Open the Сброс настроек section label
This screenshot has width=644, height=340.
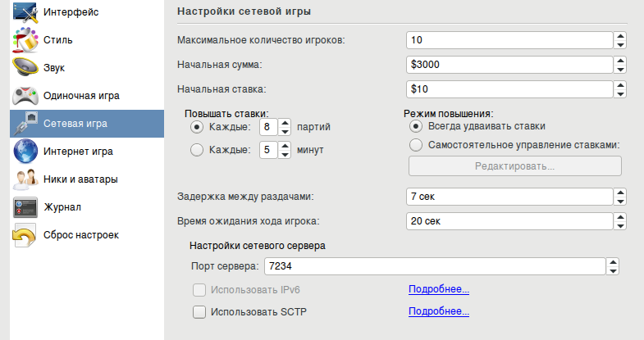[x=81, y=235]
